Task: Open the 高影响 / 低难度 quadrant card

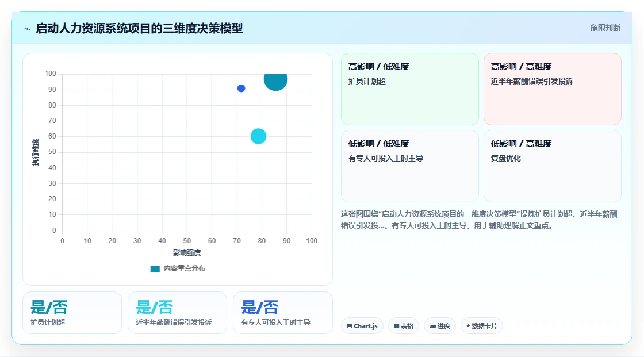Action: tap(410, 89)
